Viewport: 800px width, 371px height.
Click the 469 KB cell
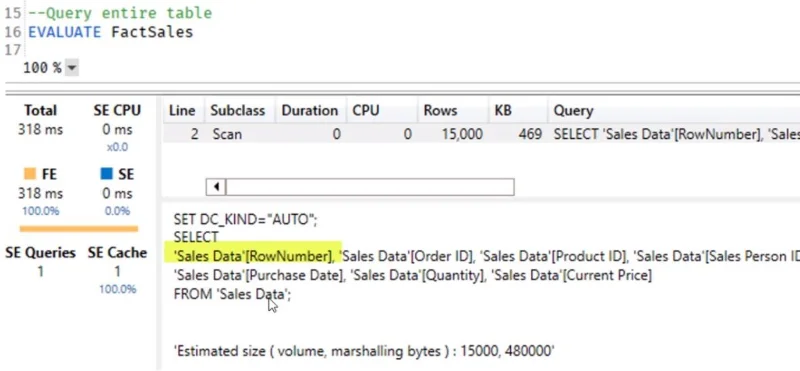coord(531,134)
